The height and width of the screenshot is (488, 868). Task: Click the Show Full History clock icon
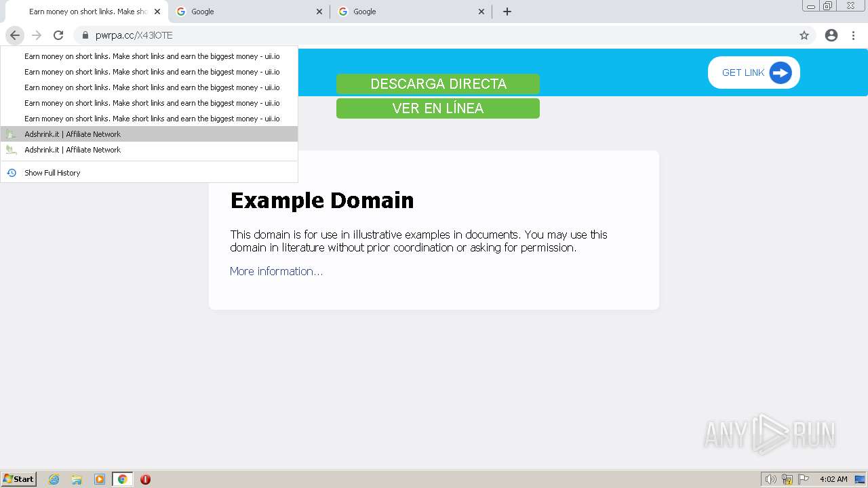[x=12, y=173]
